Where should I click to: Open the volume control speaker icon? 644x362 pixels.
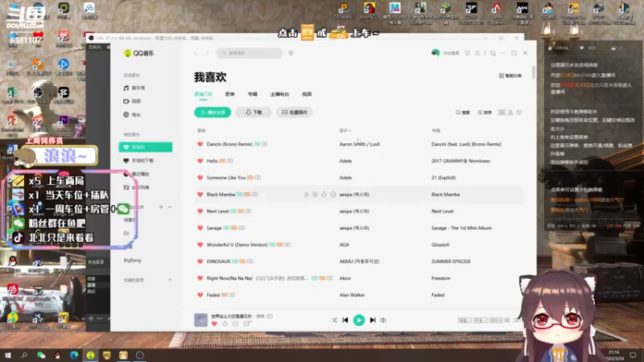(383, 320)
